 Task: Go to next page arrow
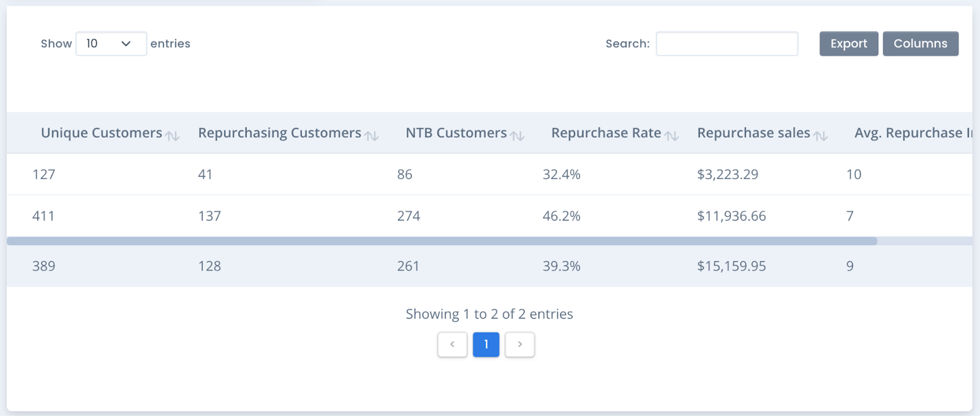click(519, 344)
